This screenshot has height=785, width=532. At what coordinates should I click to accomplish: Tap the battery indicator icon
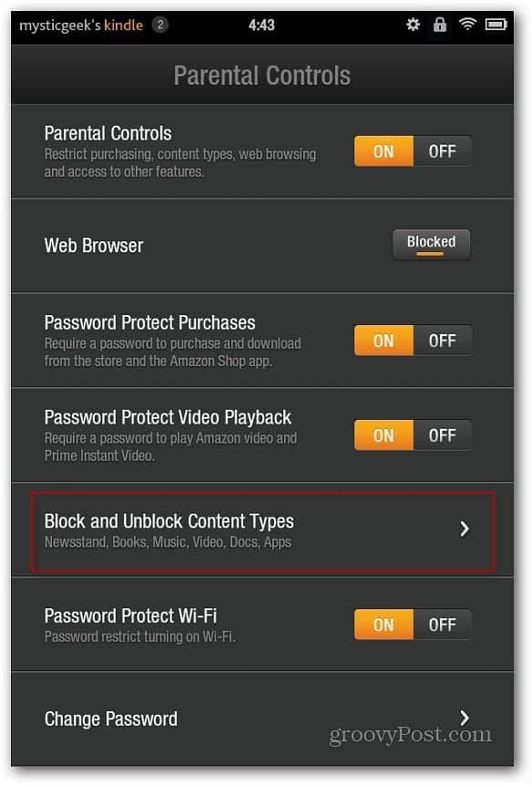pos(496,24)
